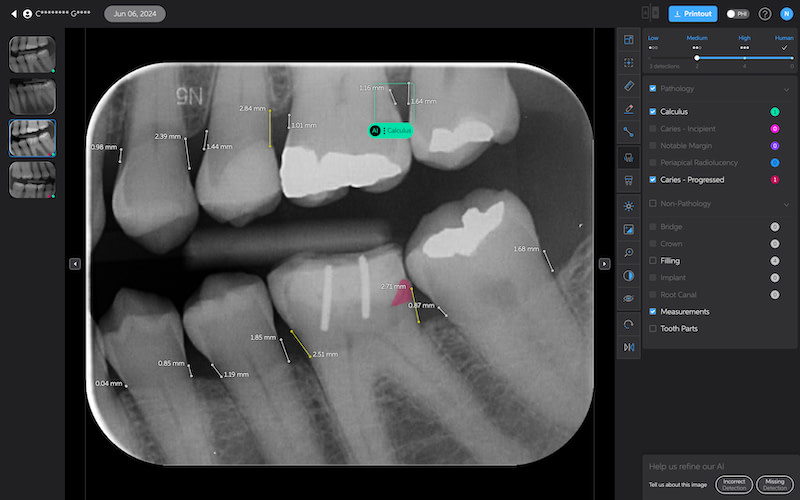Open the help question mark icon
The height and width of the screenshot is (500, 800).
765,14
